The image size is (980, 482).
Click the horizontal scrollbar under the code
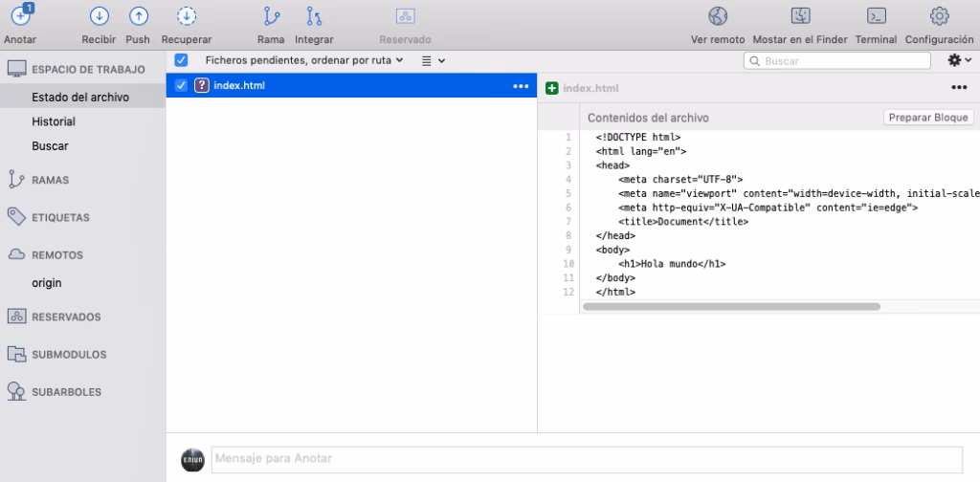click(x=731, y=307)
